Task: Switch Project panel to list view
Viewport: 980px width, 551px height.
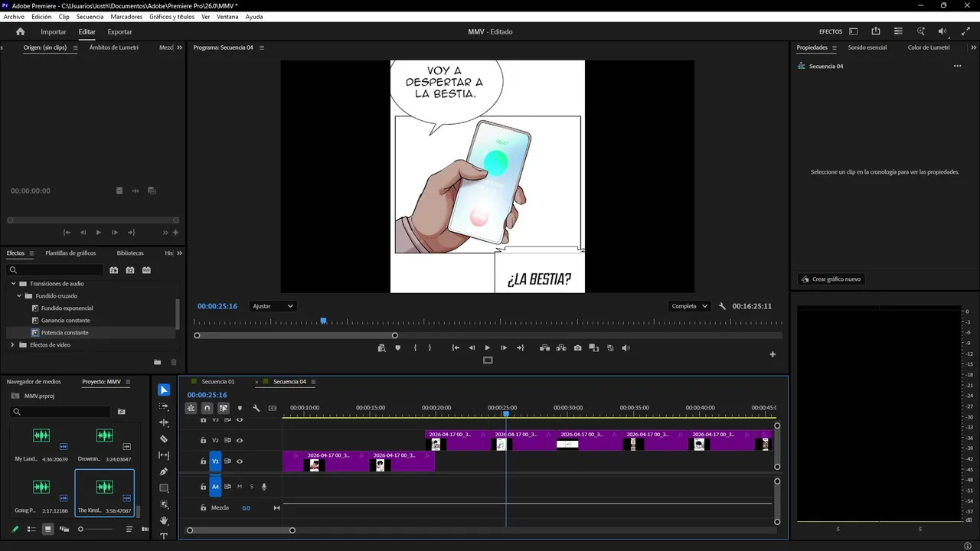Action: (31, 529)
